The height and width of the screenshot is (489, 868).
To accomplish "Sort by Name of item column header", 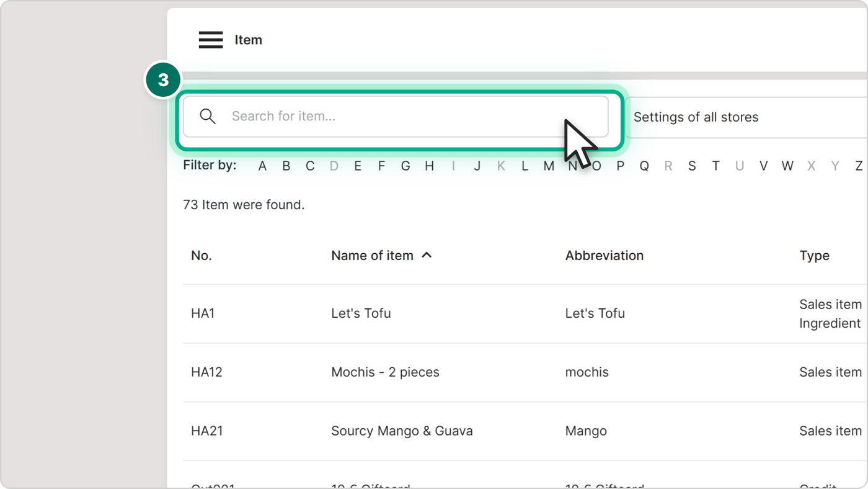I will point(372,255).
